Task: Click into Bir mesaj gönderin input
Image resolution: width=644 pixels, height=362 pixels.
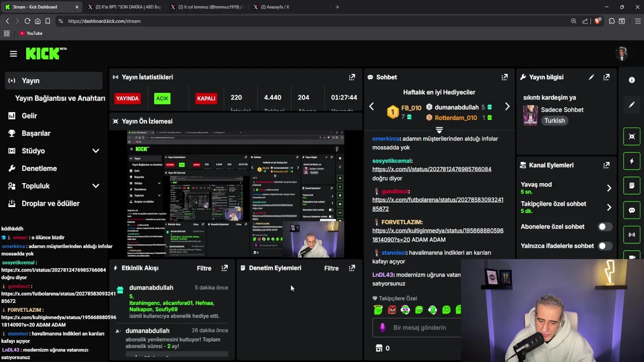Action: 420,327
